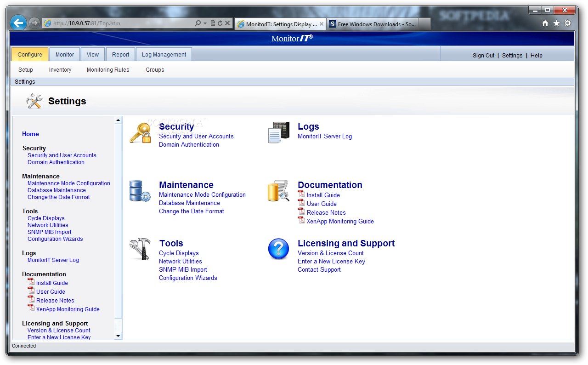Viewport: 588px width, 365px height.
Task: Open Enter a New License Key in main pane
Action: (331, 261)
